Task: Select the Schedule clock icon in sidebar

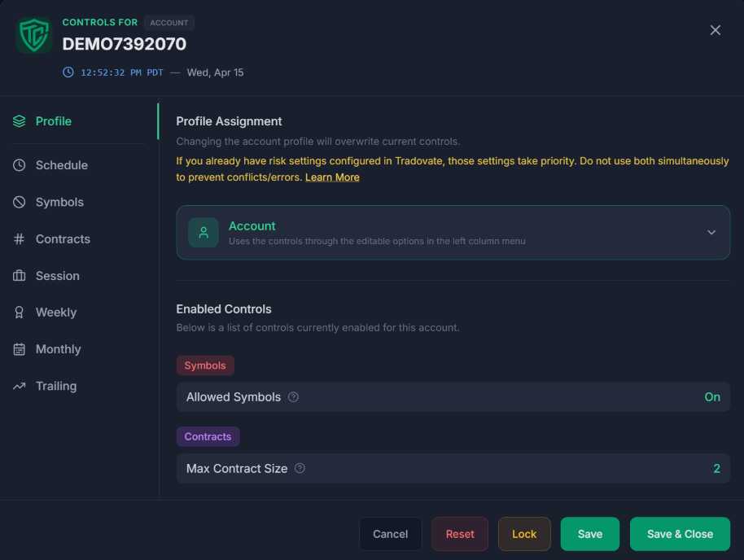Action: click(18, 165)
